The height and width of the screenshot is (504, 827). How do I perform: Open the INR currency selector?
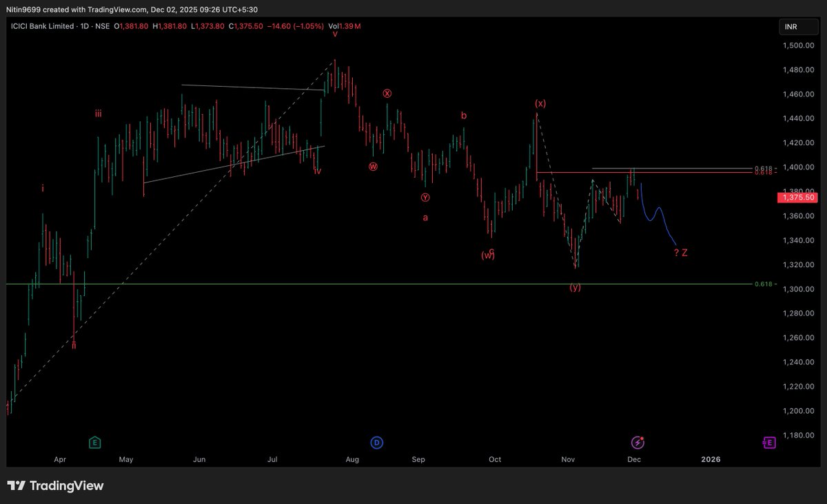[x=799, y=27]
